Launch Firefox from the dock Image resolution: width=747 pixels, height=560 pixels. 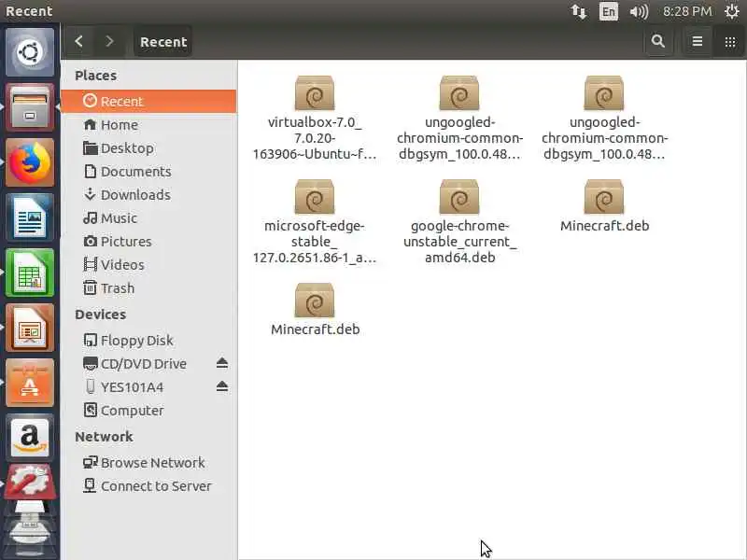[x=30, y=162]
